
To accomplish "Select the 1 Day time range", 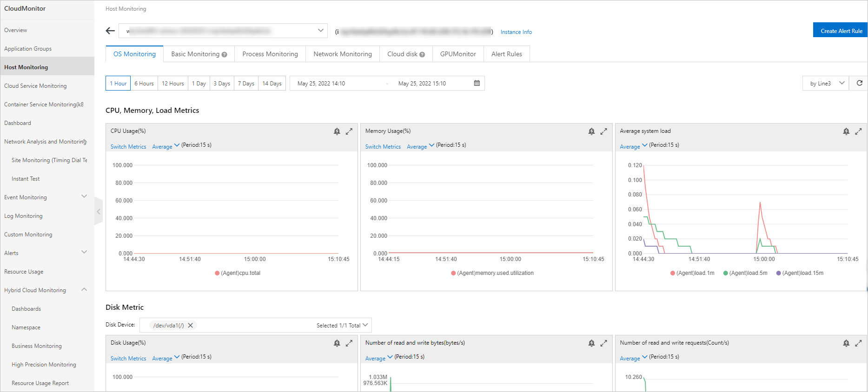I will pos(199,83).
